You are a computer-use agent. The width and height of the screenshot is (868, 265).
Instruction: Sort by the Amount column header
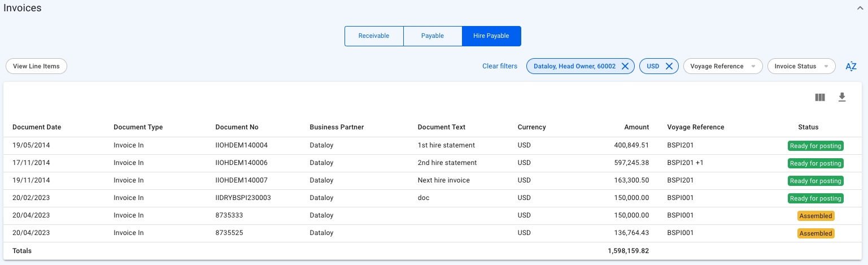(636, 127)
